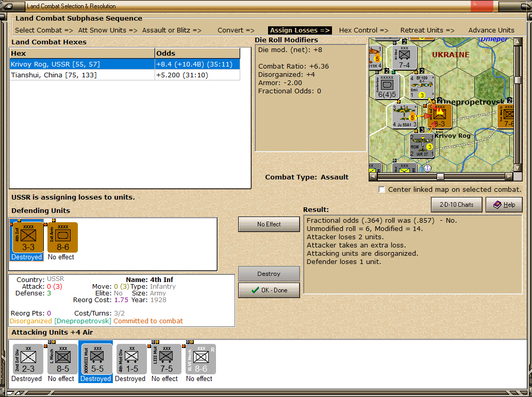Click the 'Assault or Blitz =>' subphase
Image resolution: width=532 pixels, height=397 pixels.
172,30
